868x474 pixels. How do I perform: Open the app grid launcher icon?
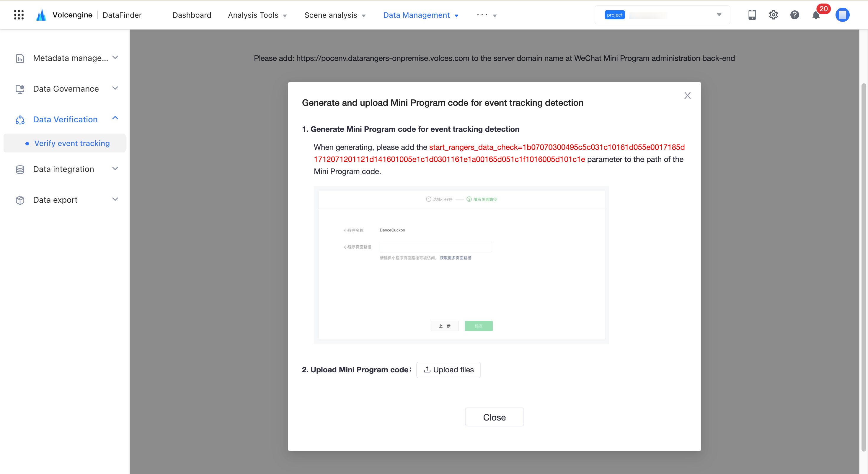tap(19, 15)
